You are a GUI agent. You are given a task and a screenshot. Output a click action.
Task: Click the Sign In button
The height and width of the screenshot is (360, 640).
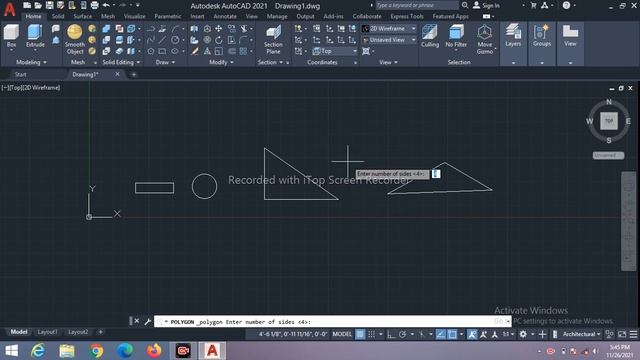pos(486,5)
